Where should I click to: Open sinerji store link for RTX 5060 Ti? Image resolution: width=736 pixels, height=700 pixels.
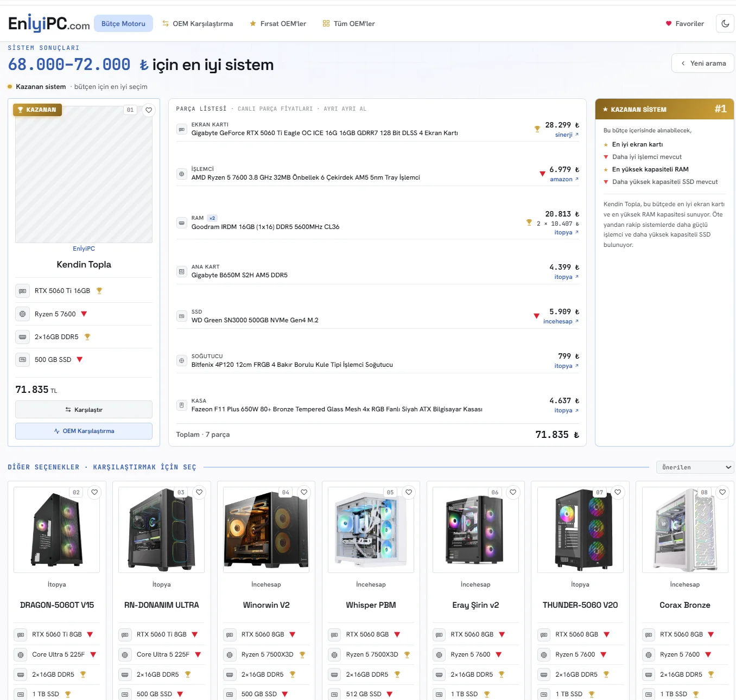(567, 135)
